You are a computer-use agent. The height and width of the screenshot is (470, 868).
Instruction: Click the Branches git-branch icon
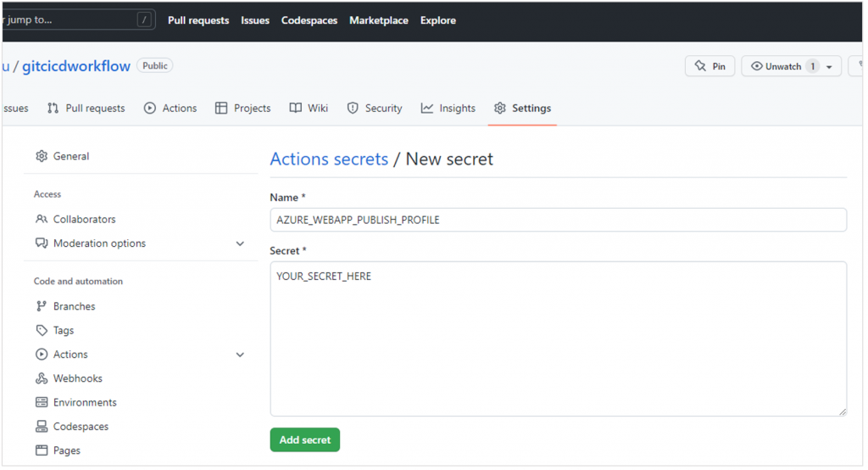pos(42,306)
